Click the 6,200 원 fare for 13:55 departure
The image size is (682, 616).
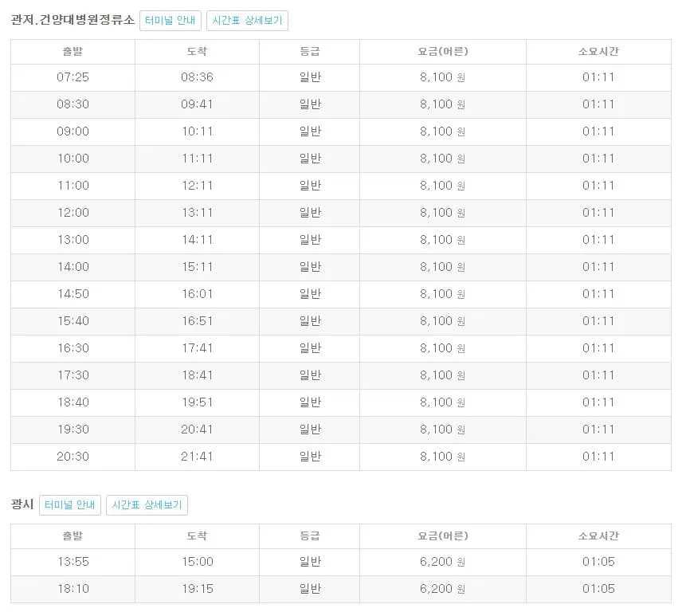(442, 562)
